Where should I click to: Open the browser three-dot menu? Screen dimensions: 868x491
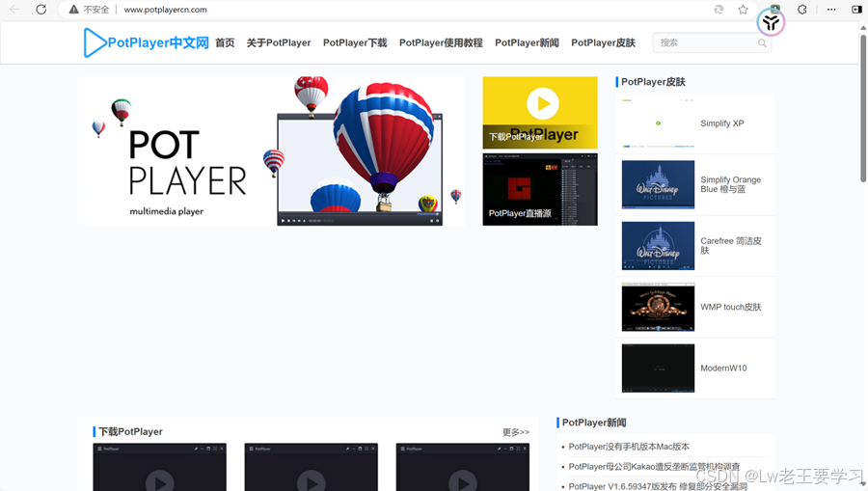[831, 10]
